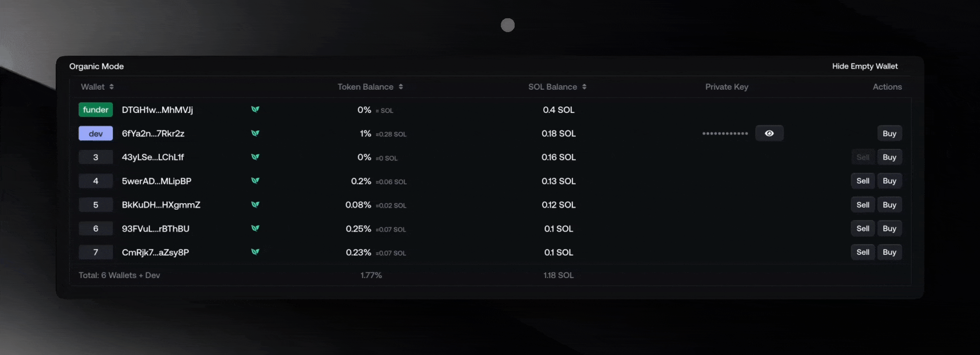Screen dimensions: 980x355
Task: Click the Organic Mode label
Action: tap(97, 66)
